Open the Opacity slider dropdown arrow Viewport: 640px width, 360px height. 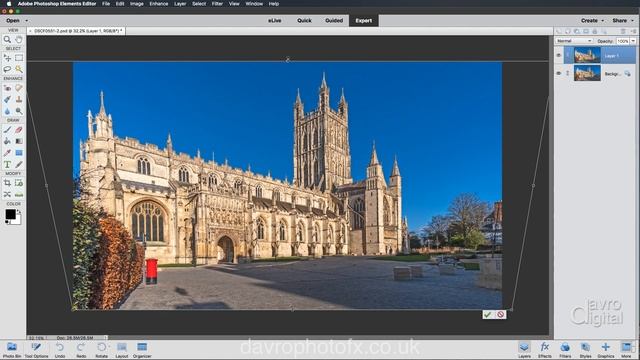coord(633,41)
